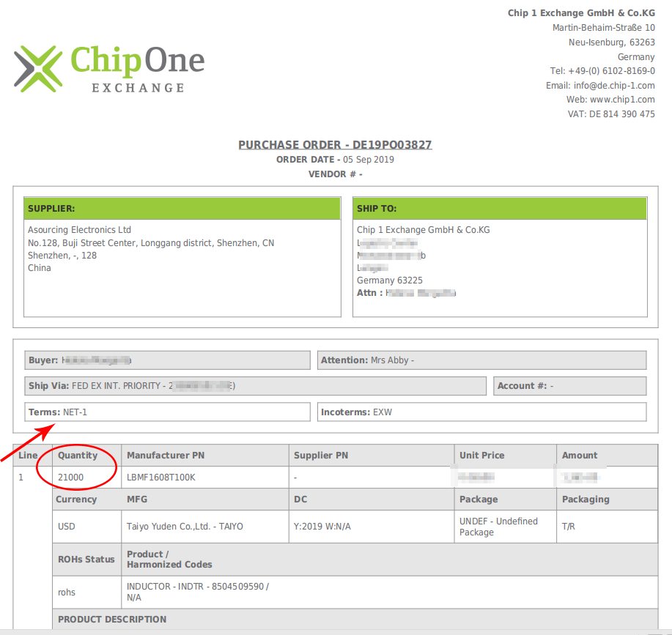This screenshot has height=635, width=672.
Task: Click the Currency header cell
Action: pyautogui.click(x=87, y=500)
